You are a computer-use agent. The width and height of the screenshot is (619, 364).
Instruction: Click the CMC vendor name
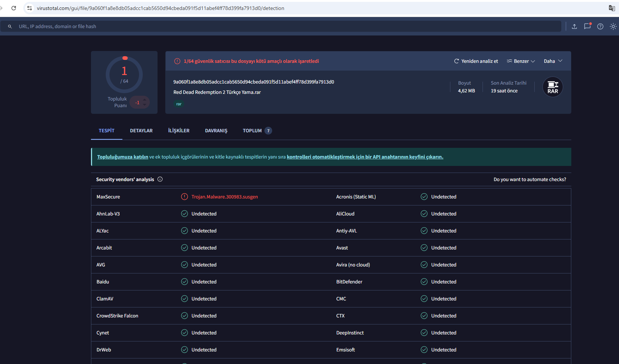[x=341, y=299]
